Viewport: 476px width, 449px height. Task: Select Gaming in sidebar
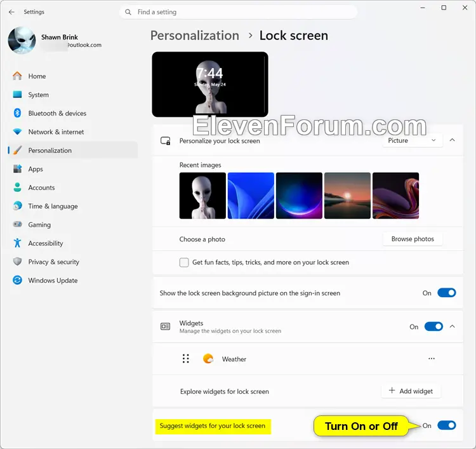tap(72, 224)
